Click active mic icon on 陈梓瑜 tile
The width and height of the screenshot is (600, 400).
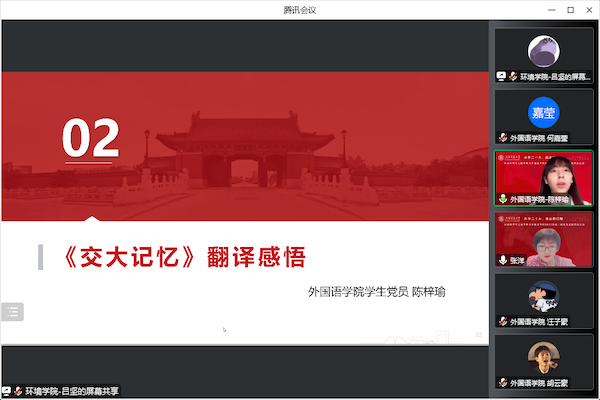point(502,199)
